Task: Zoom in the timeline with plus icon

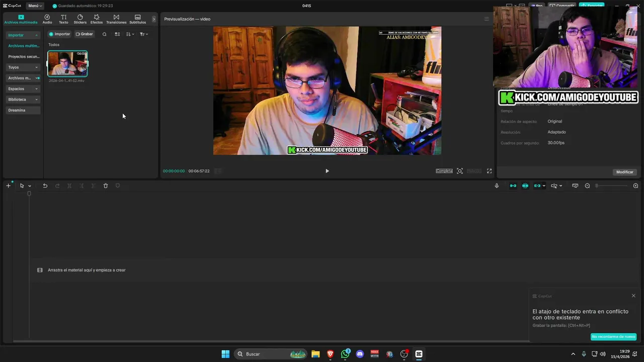Action: click(635, 186)
